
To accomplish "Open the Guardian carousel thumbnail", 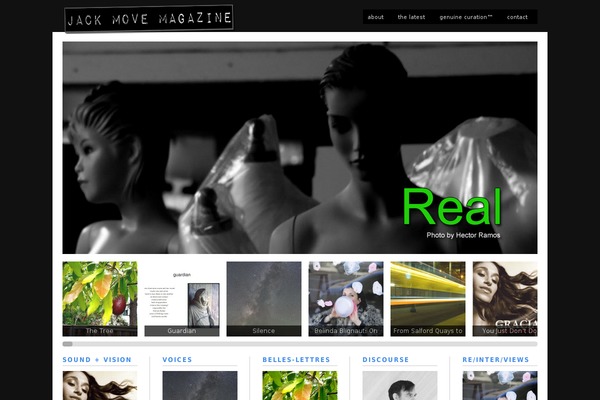I will [x=182, y=299].
